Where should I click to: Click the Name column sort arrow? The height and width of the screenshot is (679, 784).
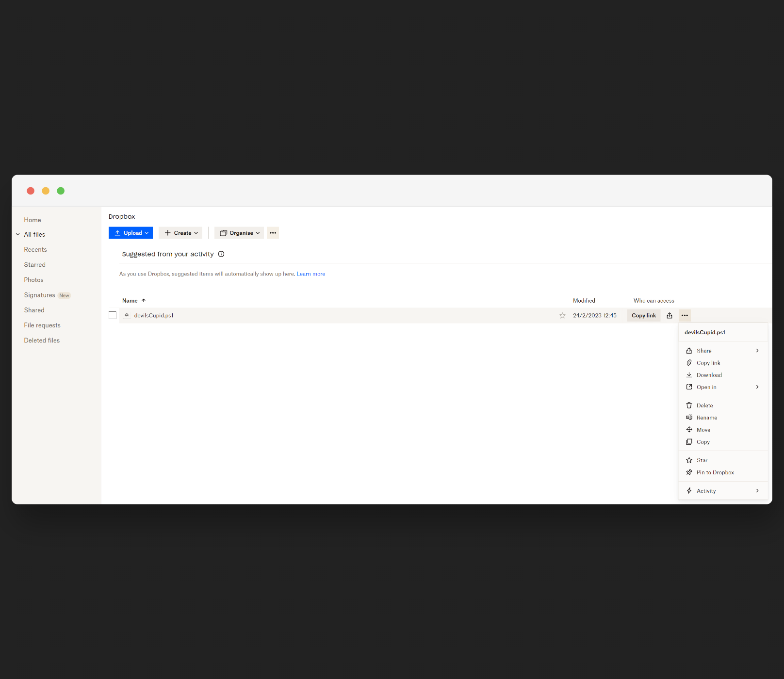(x=144, y=301)
